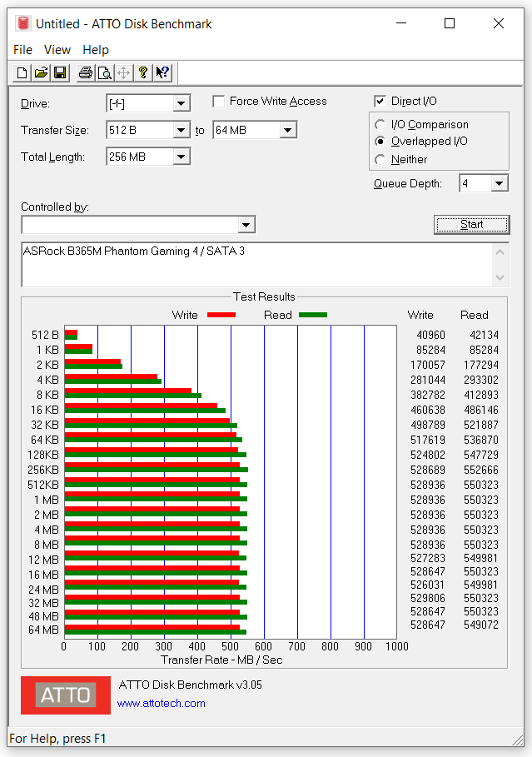Enable Force Write Access checkbox

pyautogui.click(x=219, y=102)
